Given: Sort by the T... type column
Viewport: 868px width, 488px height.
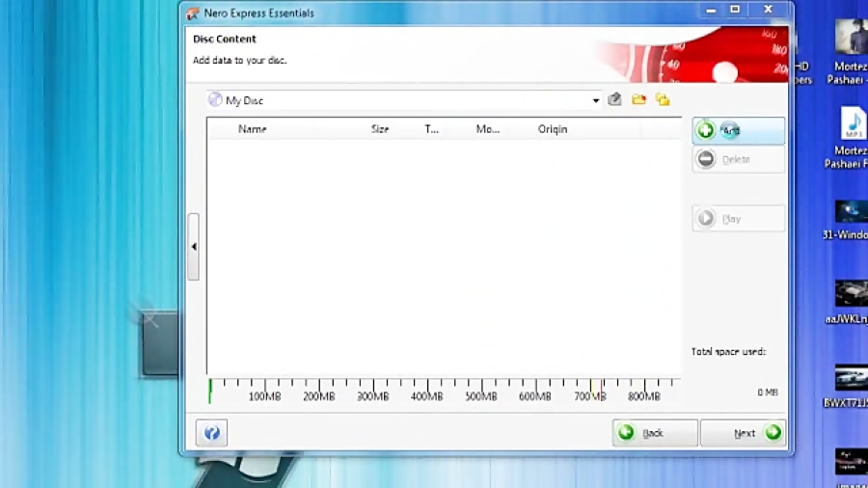Looking at the screenshot, I should coord(431,129).
